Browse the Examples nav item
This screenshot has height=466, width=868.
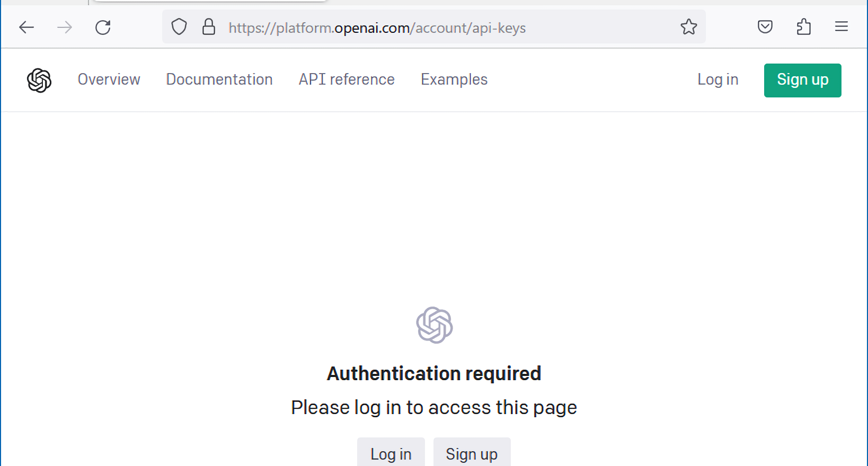click(454, 79)
